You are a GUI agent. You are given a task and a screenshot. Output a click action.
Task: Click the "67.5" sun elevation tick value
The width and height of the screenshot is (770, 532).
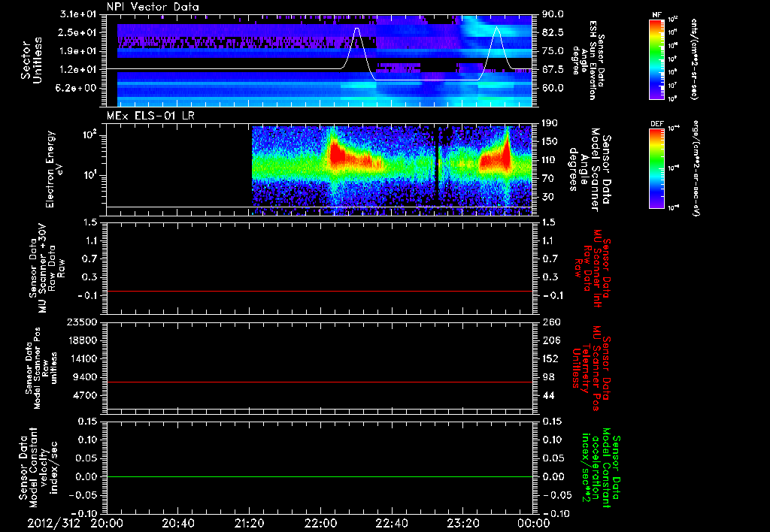(553, 70)
